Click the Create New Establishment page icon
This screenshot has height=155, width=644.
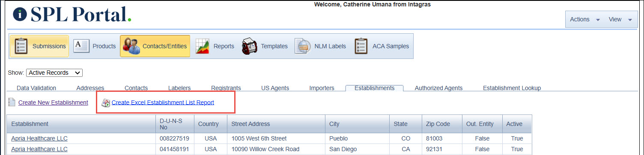(x=12, y=102)
